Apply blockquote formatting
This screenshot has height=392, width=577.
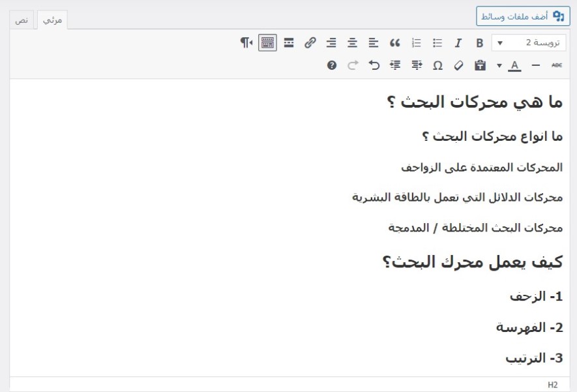click(394, 44)
